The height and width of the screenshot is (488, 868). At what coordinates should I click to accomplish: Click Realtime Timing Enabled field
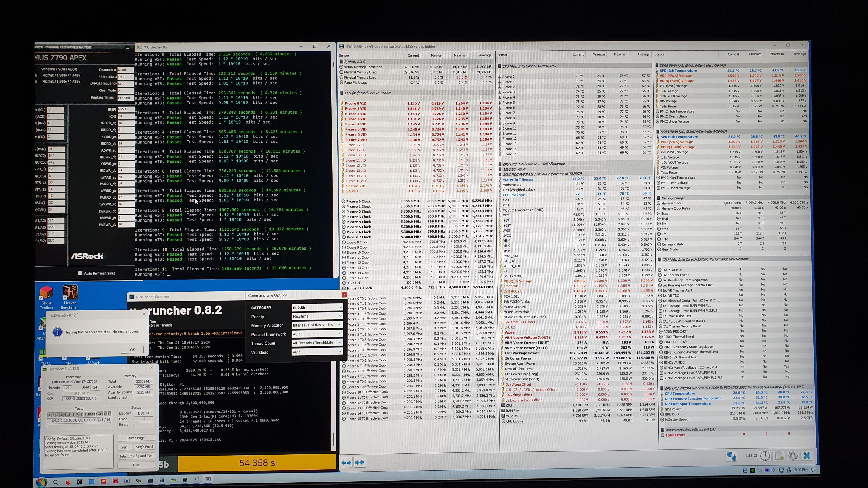click(125, 98)
